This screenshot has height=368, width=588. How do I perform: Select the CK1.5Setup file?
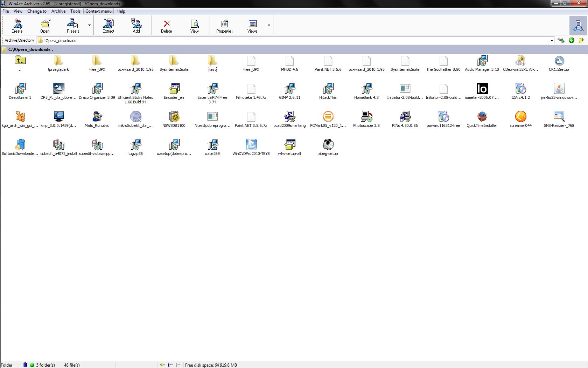pos(559,63)
